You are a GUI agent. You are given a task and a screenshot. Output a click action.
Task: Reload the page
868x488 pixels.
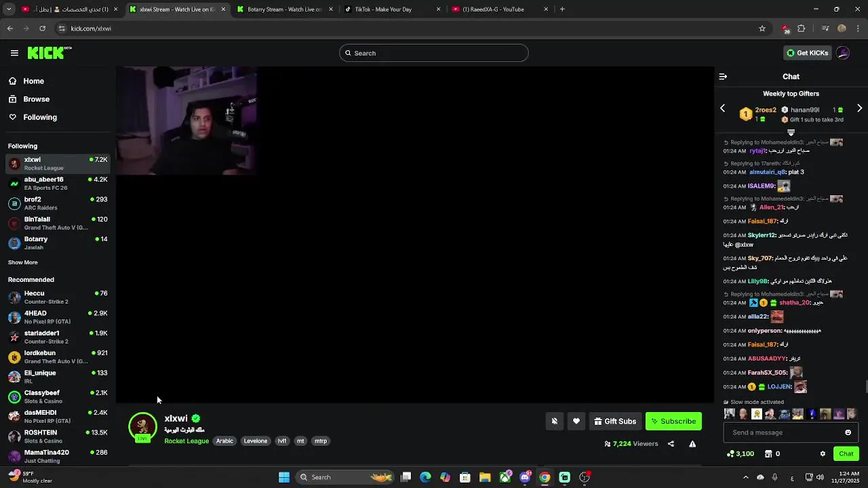42,28
